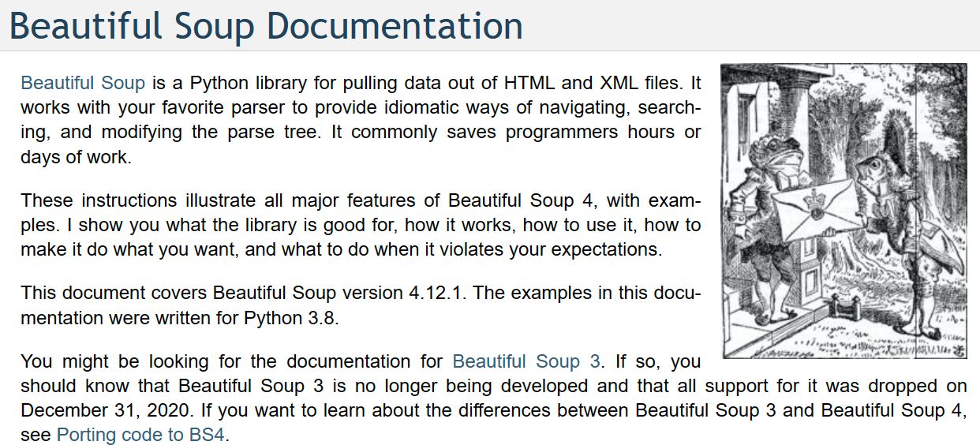The height and width of the screenshot is (445, 980).
Task: Click the paragraph starting with These instructions illustrate
Action: [x=361, y=225]
